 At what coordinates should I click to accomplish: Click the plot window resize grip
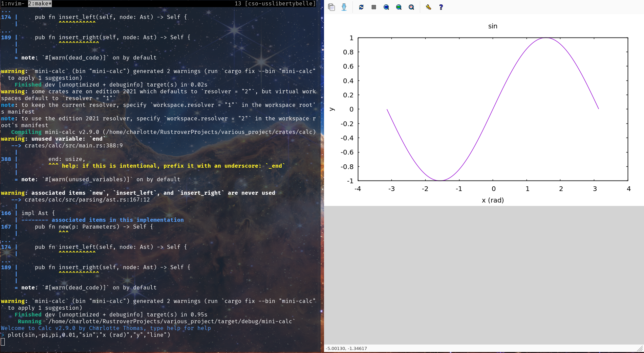tap(640, 349)
